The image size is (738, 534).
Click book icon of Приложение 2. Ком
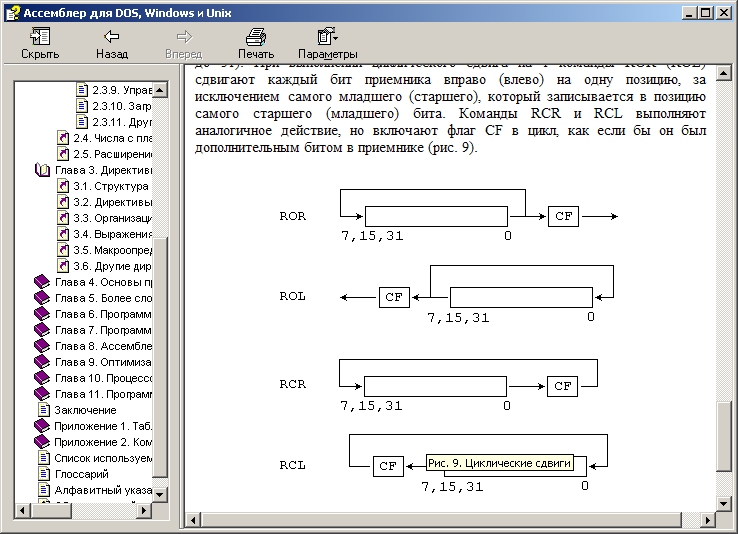coord(42,442)
